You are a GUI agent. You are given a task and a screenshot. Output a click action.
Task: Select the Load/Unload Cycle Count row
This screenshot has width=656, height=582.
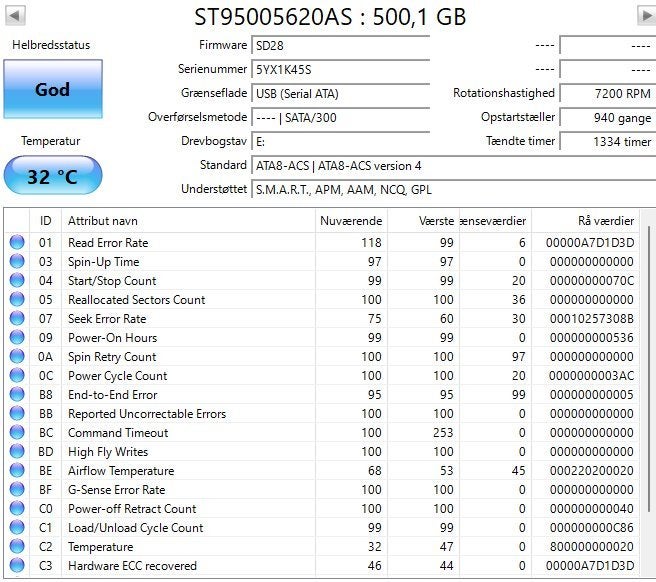coord(321,528)
